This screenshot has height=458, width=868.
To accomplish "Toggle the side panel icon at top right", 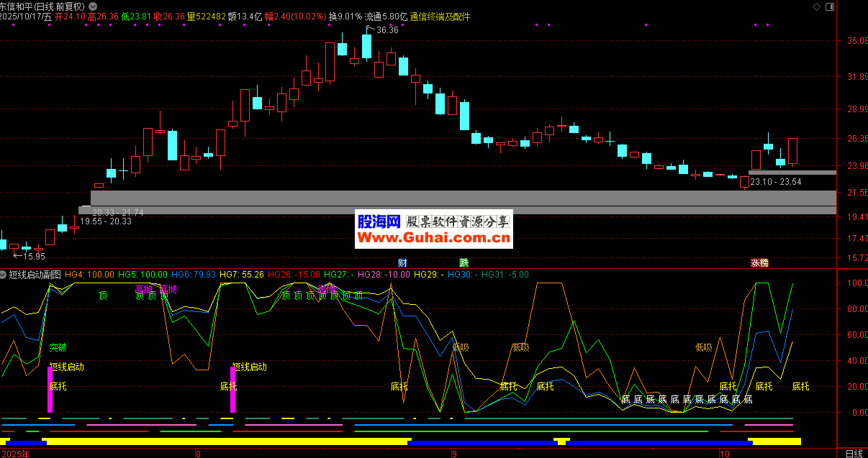I will coord(831,6).
